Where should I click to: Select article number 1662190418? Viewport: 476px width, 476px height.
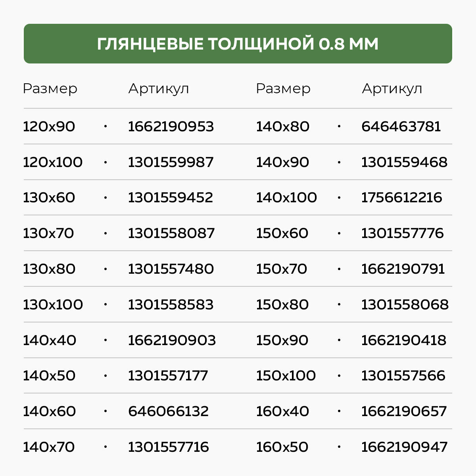404,340
